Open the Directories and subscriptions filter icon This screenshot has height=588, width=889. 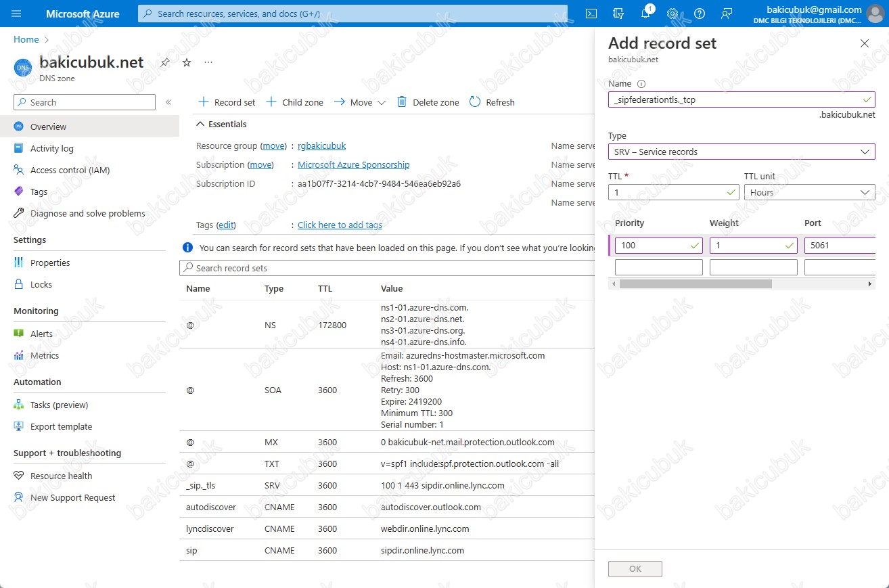pos(618,14)
